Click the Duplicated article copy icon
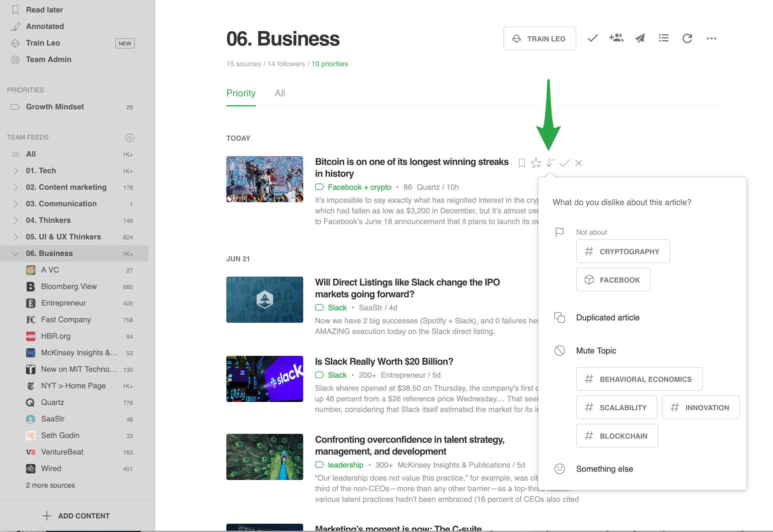773x532 pixels. click(559, 317)
